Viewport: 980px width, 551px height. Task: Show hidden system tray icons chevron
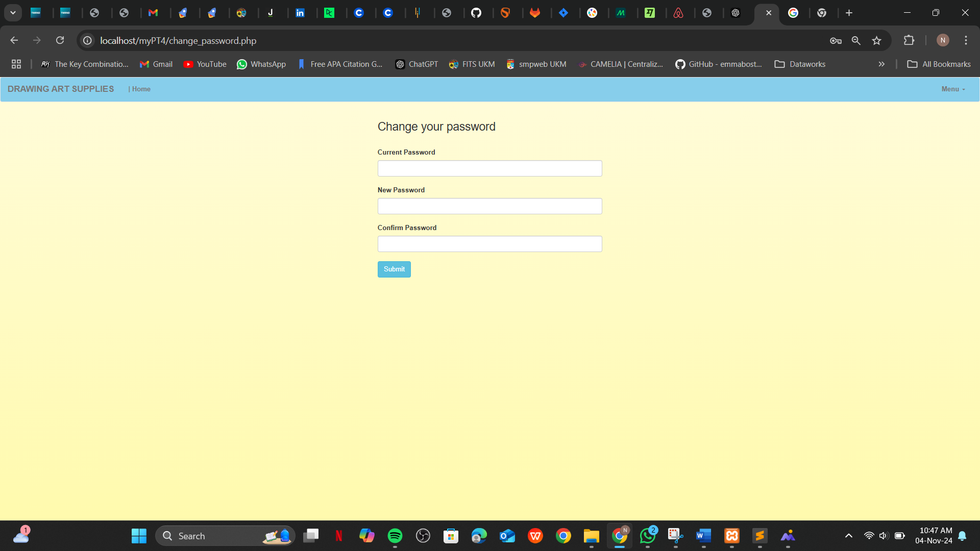[848, 536]
